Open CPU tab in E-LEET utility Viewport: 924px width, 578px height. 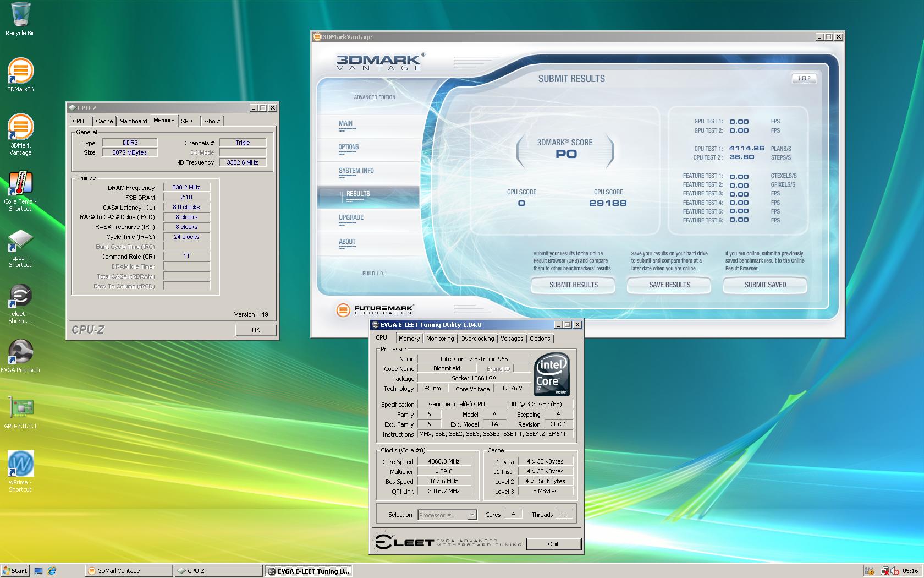tap(382, 338)
